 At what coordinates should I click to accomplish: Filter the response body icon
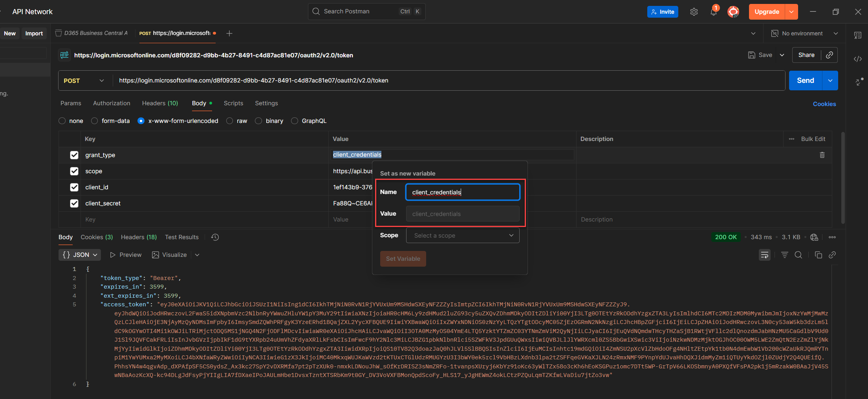click(784, 255)
